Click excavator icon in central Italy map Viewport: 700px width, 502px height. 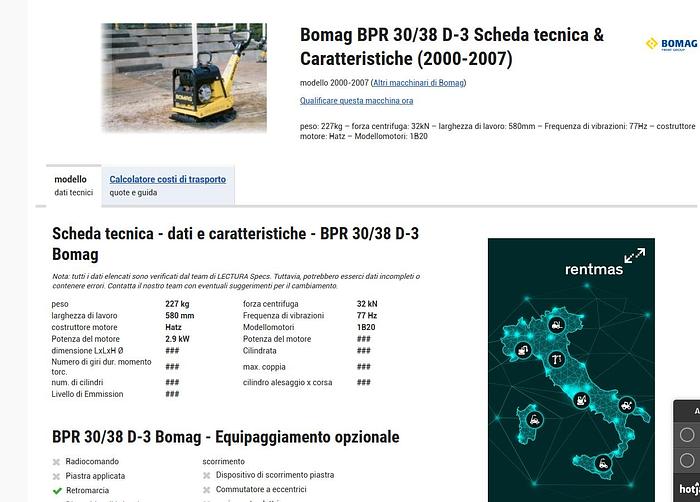click(581, 399)
